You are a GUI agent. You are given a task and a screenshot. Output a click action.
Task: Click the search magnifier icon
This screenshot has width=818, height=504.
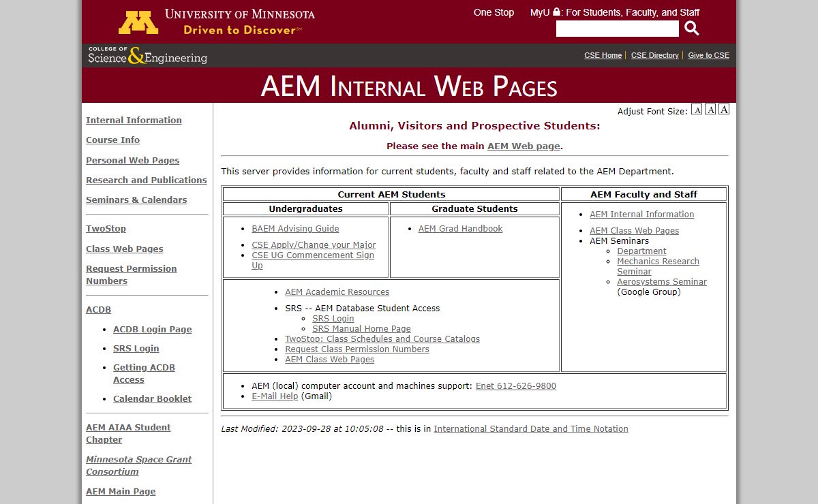coord(692,28)
